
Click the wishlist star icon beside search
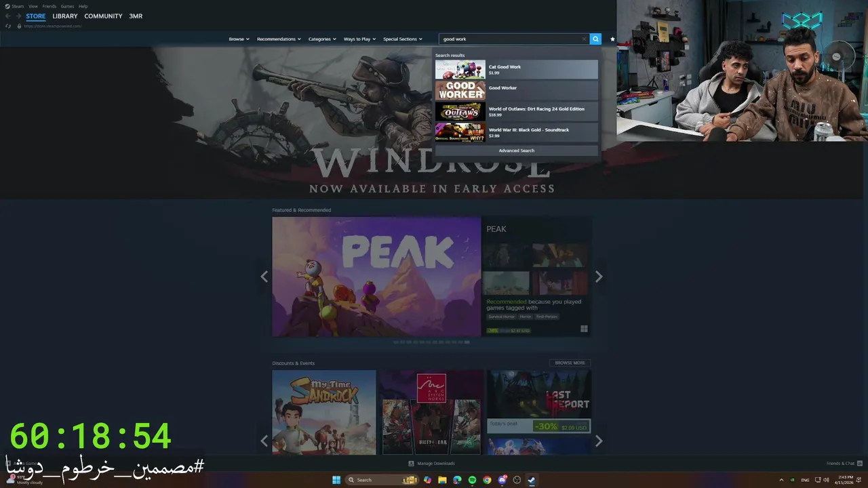click(x=612, y=39)
